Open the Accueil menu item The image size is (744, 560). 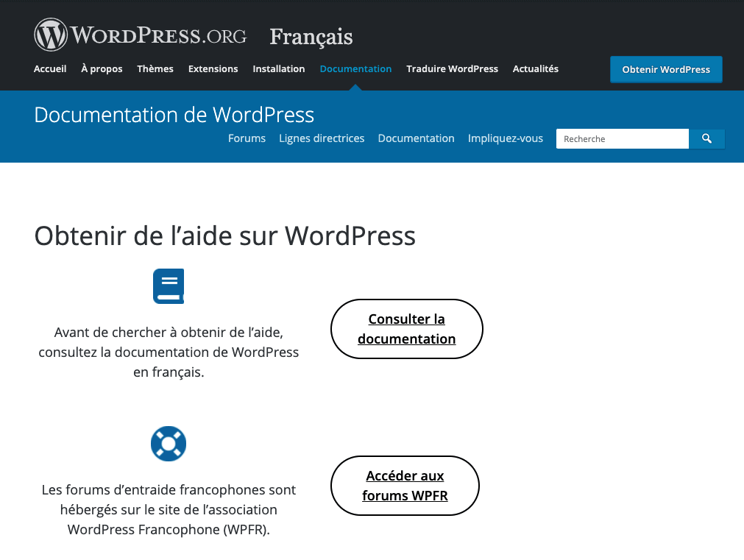pos(50,69)
